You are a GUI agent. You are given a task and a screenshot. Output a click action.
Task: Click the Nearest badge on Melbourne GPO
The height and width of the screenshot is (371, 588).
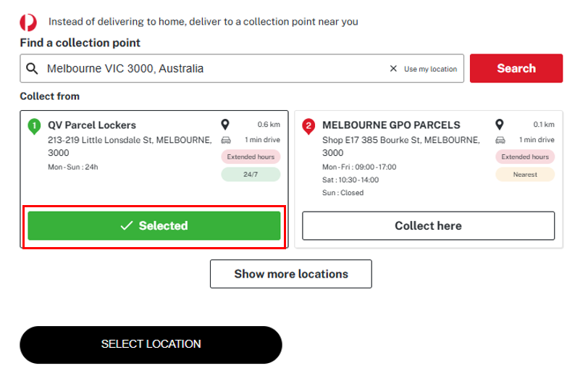pyautogui.click(x=524, y=175)
